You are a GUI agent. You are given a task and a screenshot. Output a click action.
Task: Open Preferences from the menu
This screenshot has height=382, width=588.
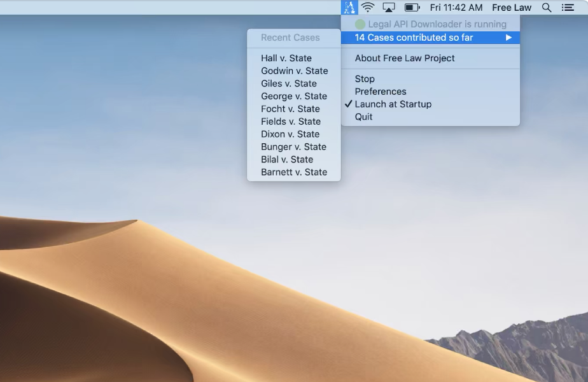[430, 92]
